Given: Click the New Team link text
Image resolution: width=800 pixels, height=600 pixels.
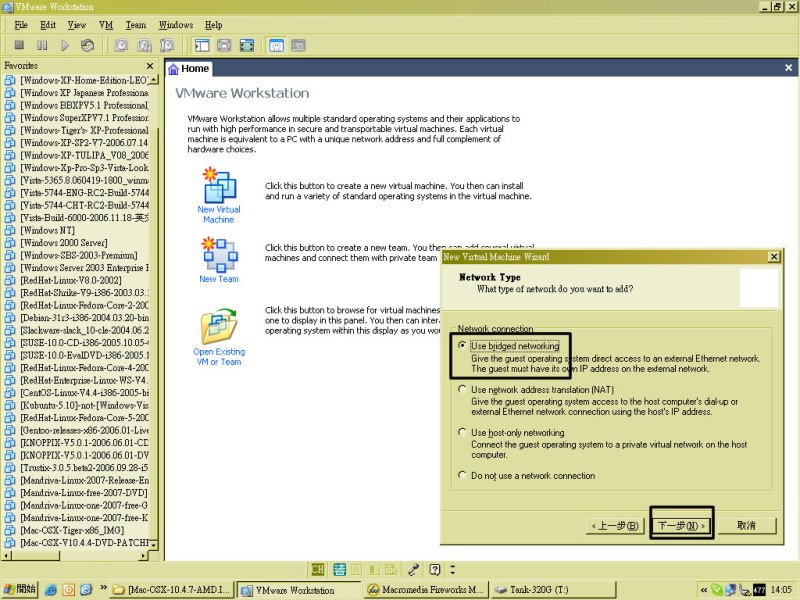Looking at the screenshot, I should (x=219, y=279).
